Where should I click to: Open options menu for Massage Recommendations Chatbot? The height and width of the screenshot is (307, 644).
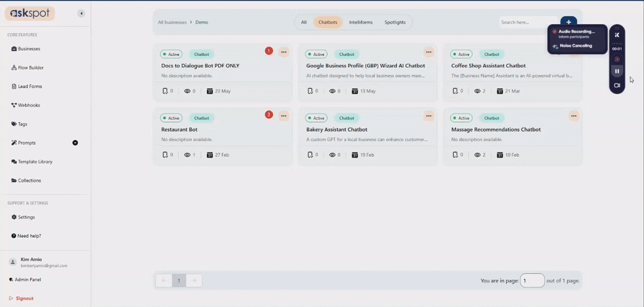pyautogui.click(x=574, y=116)
